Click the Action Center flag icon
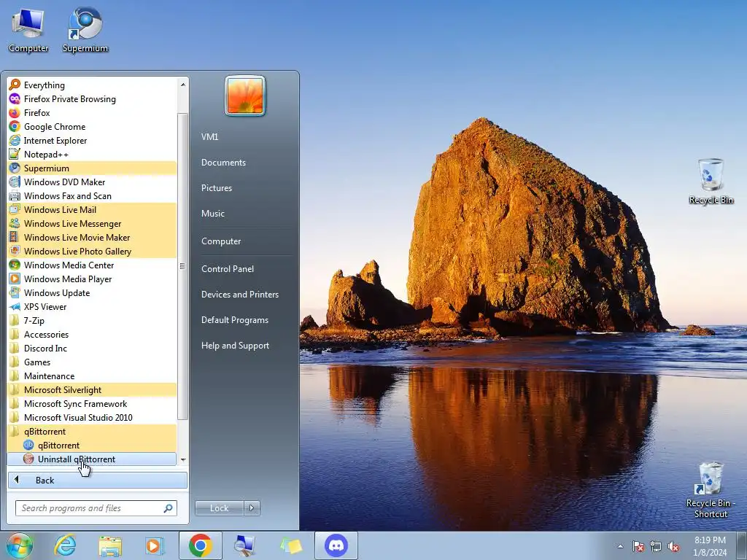This screenshot has height=560, width=747. pos(638,546)
